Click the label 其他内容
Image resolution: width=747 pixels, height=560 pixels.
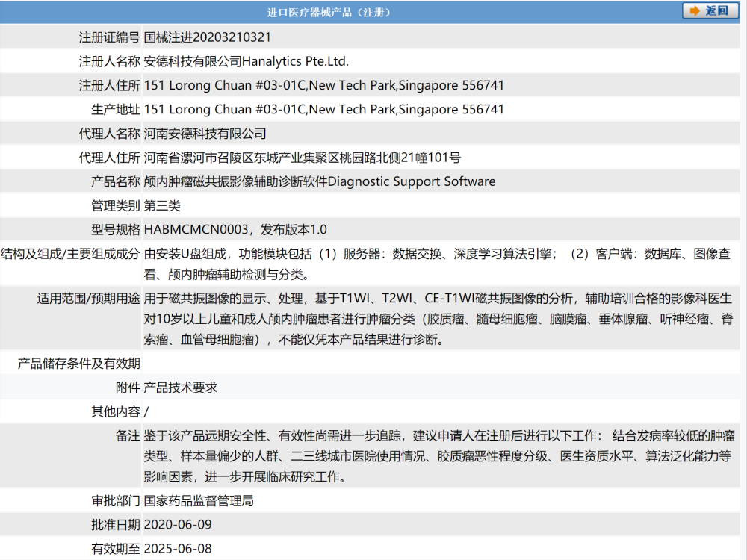[115, 411]
